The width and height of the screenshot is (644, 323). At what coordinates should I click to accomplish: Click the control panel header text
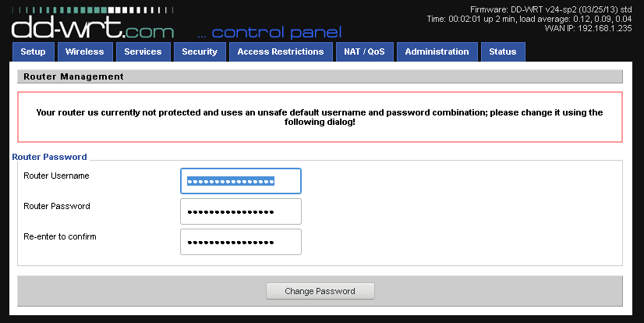point(270,32)
